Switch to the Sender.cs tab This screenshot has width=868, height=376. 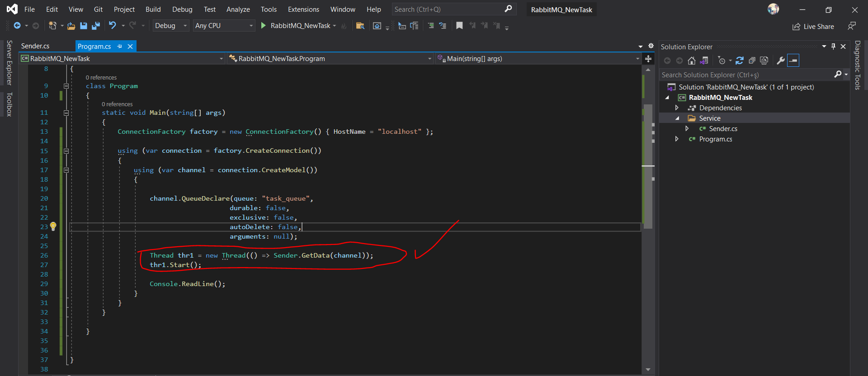(35, 46)
